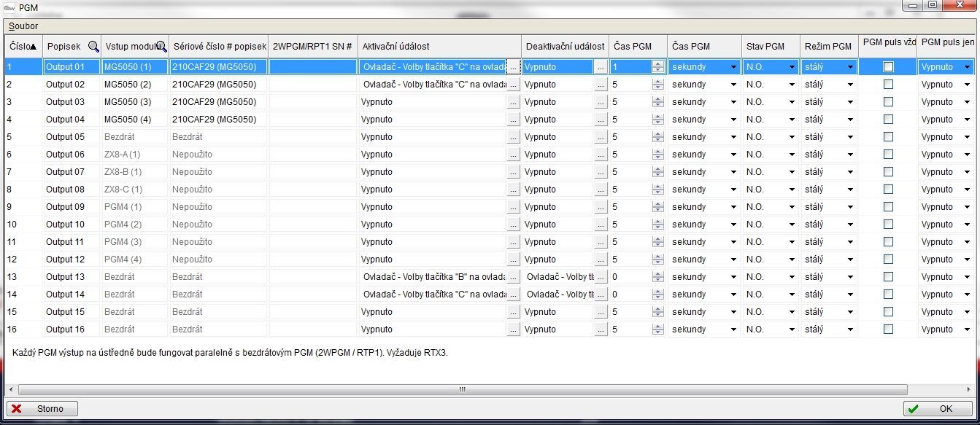The image size is (980, 425).
Task: Open deactivation event browse button for Output 03
Action: (x=601, y=102)
